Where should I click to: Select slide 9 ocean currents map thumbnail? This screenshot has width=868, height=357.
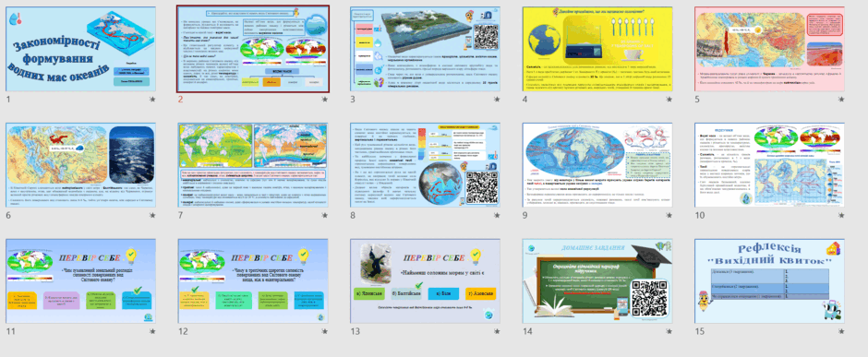pos(597,165)
